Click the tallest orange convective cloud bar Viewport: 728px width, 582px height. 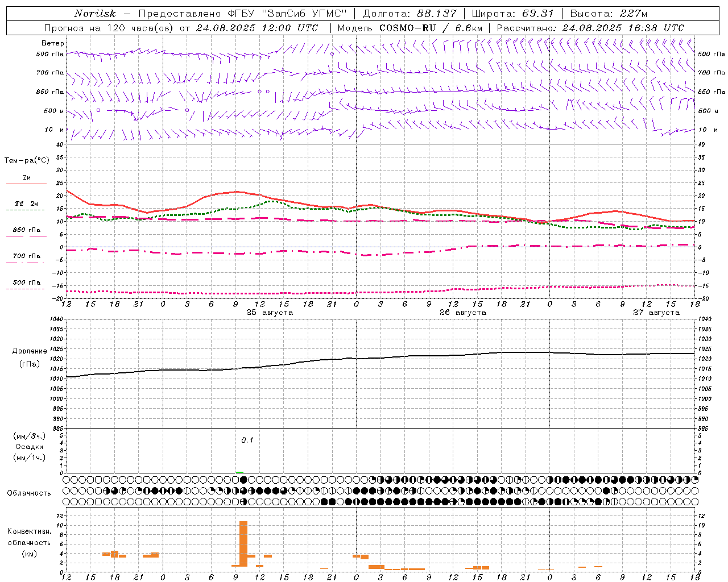pyautogui.click(x=243, y=543)
